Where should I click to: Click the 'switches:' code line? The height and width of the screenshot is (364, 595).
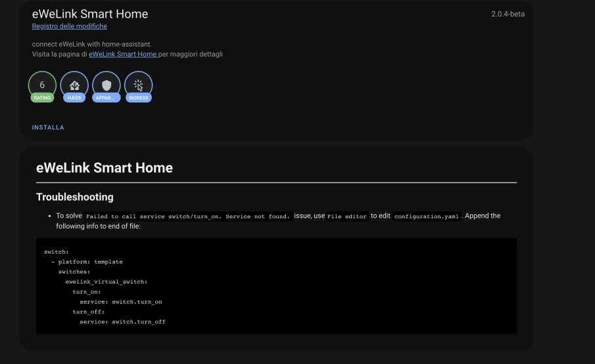(x=74, y=272)
